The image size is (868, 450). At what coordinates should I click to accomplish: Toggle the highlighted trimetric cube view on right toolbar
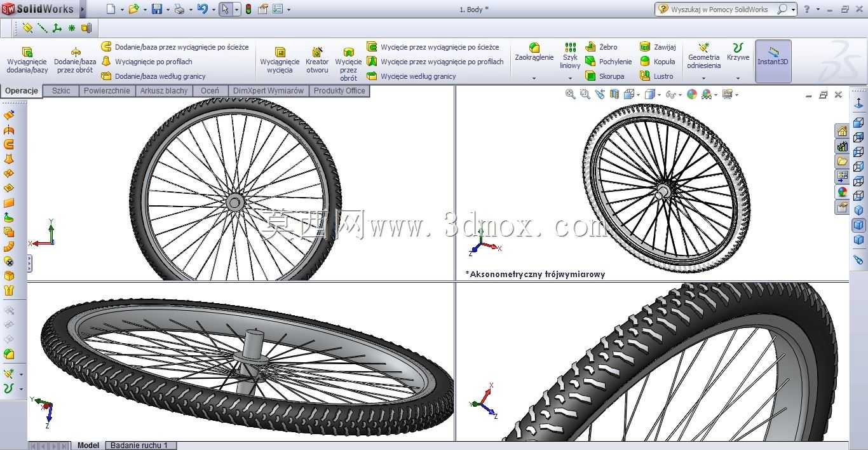pos(858,225)
